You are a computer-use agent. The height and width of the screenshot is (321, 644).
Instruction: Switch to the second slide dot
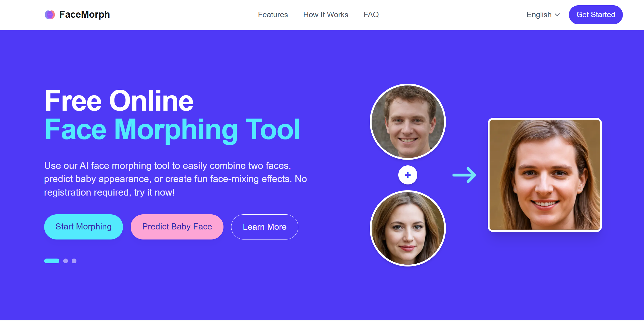(66, 261)
